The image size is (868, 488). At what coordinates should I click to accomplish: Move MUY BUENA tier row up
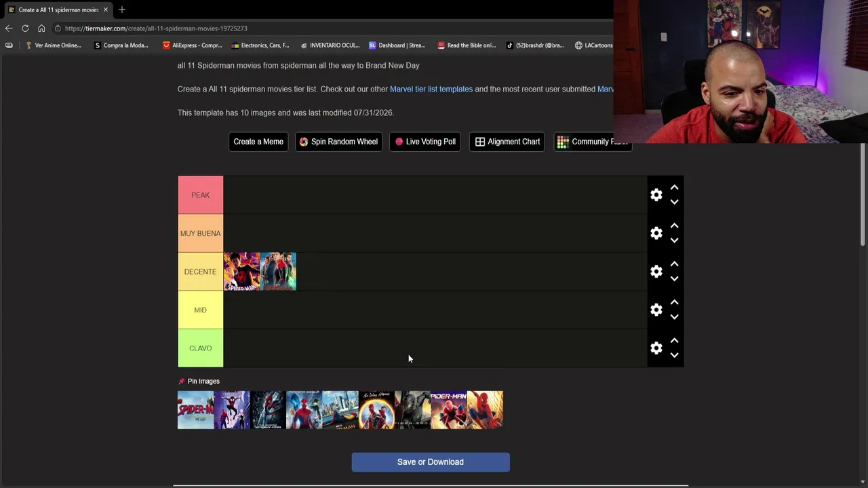(674, 226)
